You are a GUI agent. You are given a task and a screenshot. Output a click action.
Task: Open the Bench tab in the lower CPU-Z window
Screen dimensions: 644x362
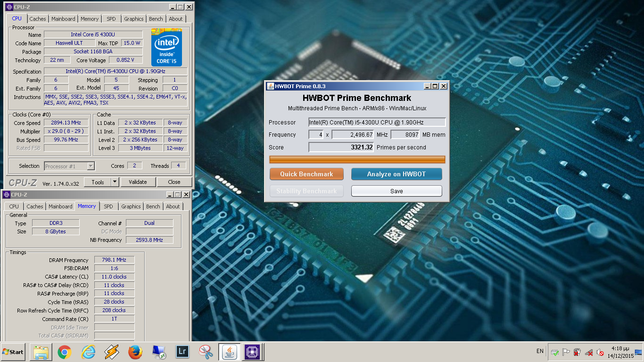(153, 206)
